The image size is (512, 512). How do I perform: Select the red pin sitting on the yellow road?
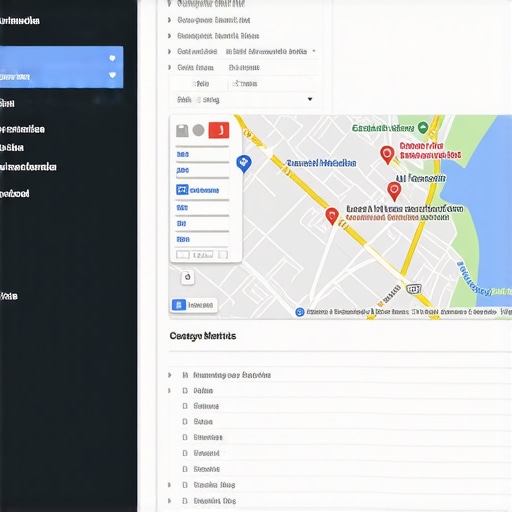(x=332, y=216)
